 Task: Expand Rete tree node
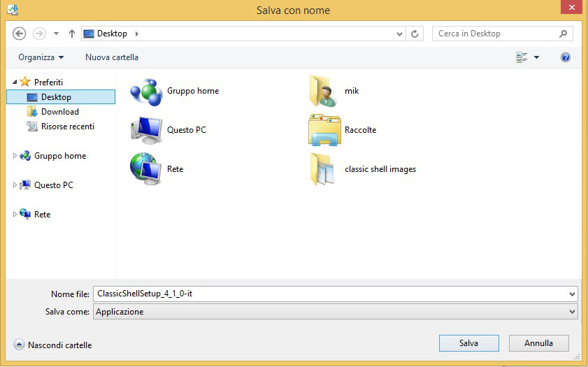[15, 214]
